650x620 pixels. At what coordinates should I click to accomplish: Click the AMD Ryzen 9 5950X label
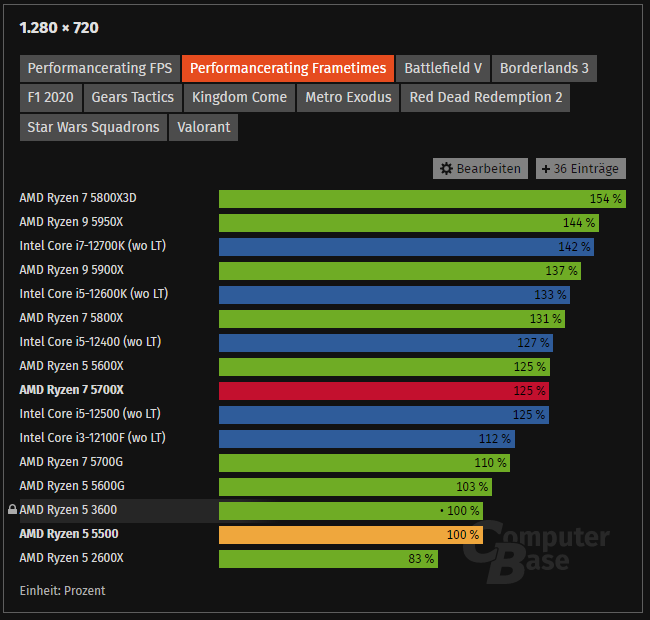coord(71,222)
